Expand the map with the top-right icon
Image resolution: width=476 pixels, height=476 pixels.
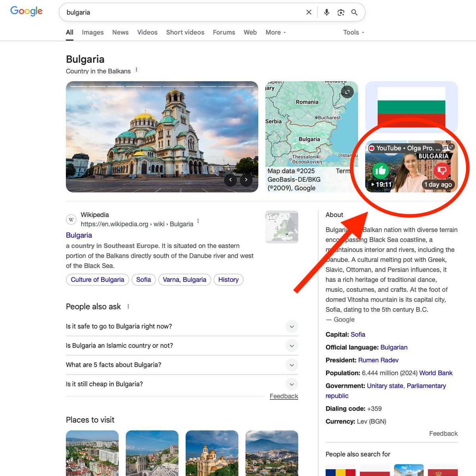347,92
